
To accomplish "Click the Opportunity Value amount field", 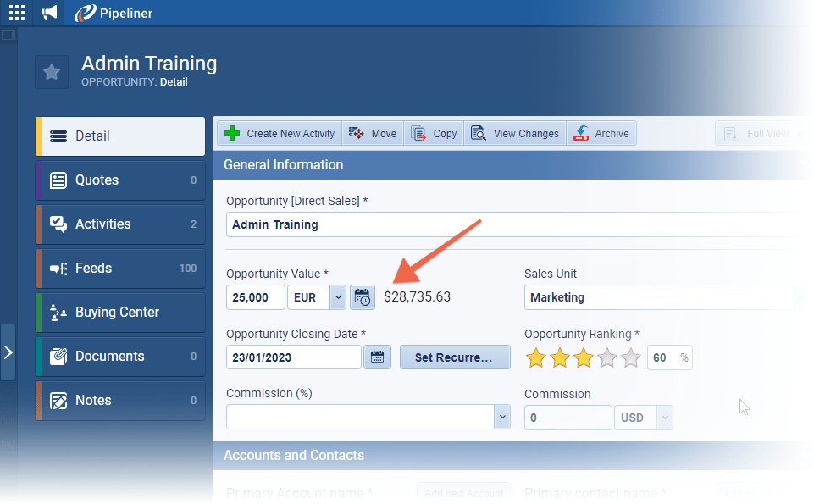I will click(256, 297).
